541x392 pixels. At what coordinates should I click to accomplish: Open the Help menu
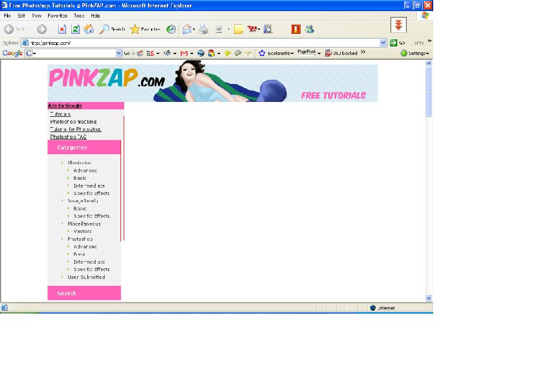click(x=96, y=15)
